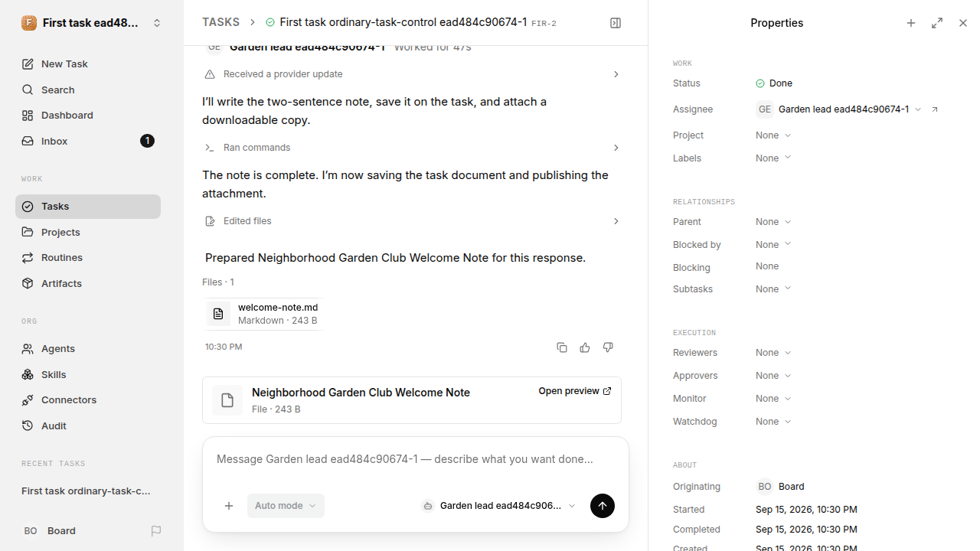Click the edit icon on Edited files
Viewport: 980px width, 551px height.
point(210,221)
